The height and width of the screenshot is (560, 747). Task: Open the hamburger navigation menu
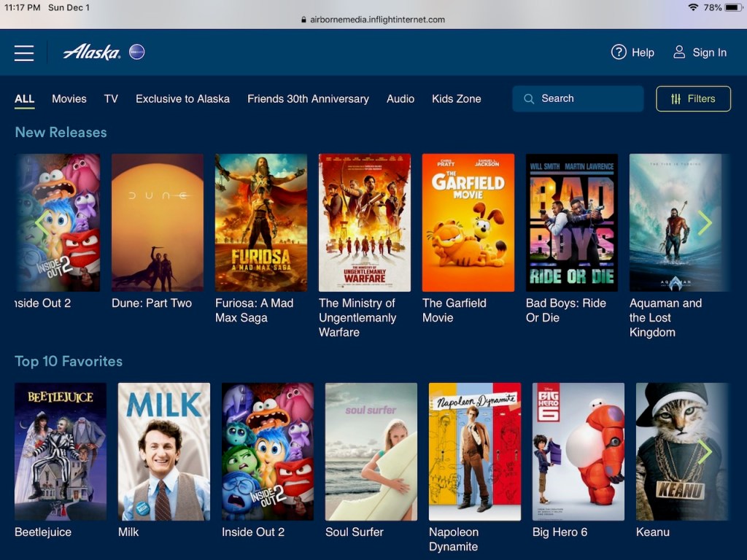(24, 53)
